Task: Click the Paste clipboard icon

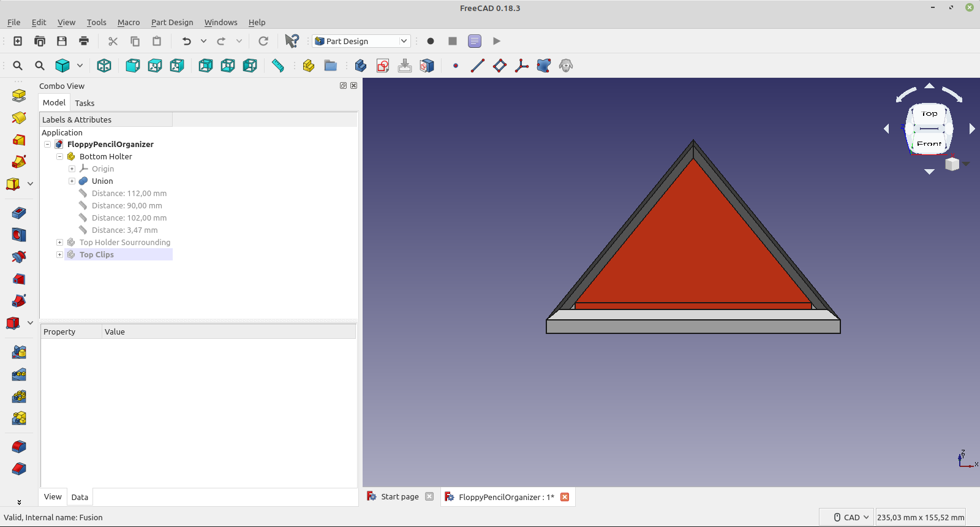Action: [x=157, y=41]
